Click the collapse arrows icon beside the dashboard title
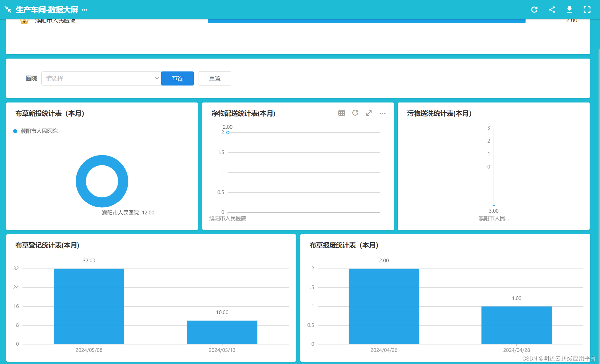Image resolution: width=600 pixels, height=364 pixels. click(x=8, y=10)
